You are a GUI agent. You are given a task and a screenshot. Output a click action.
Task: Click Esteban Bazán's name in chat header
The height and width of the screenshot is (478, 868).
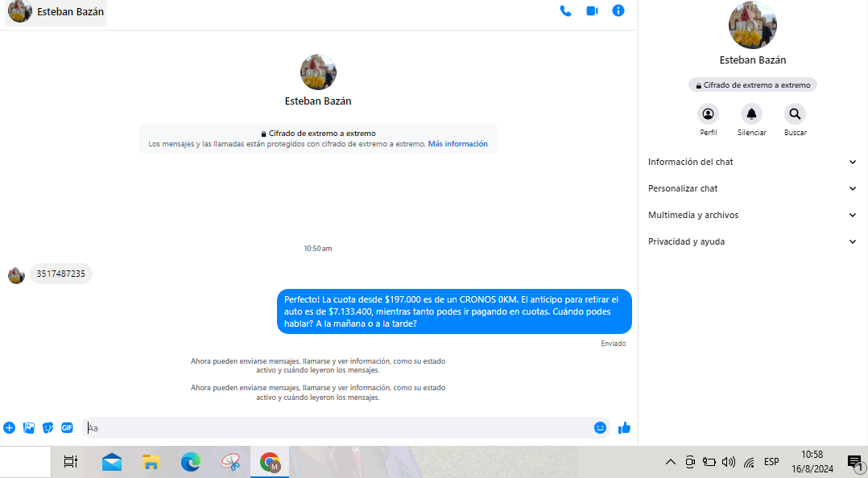click(x=70, y=12)
